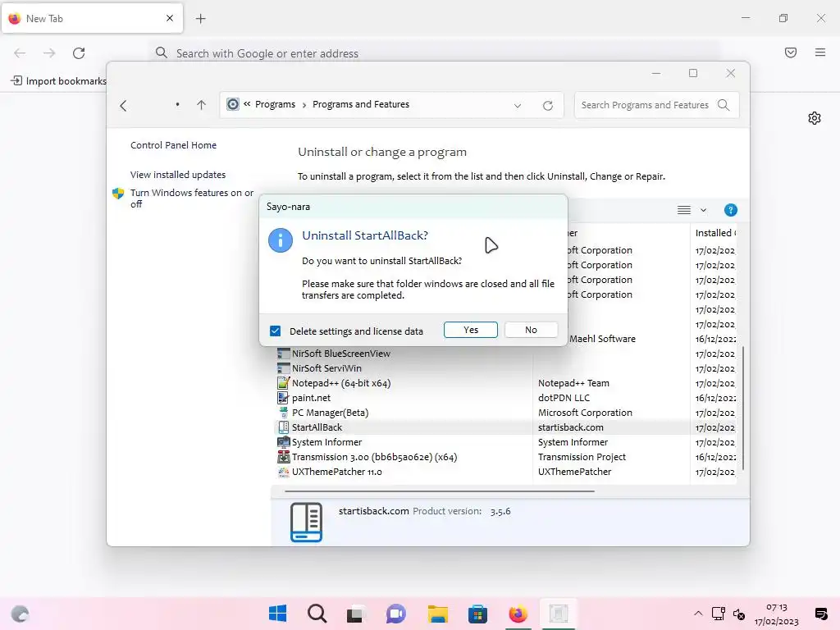Reload the Firefox page
This screenshot has width=840, height=630.
tap(79, 53)
